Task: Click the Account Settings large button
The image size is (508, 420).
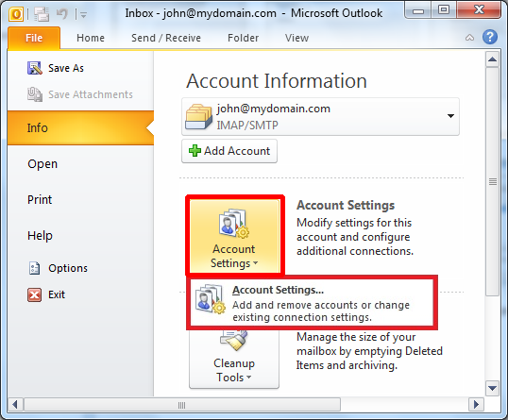Action: click(x=234, y=235)
